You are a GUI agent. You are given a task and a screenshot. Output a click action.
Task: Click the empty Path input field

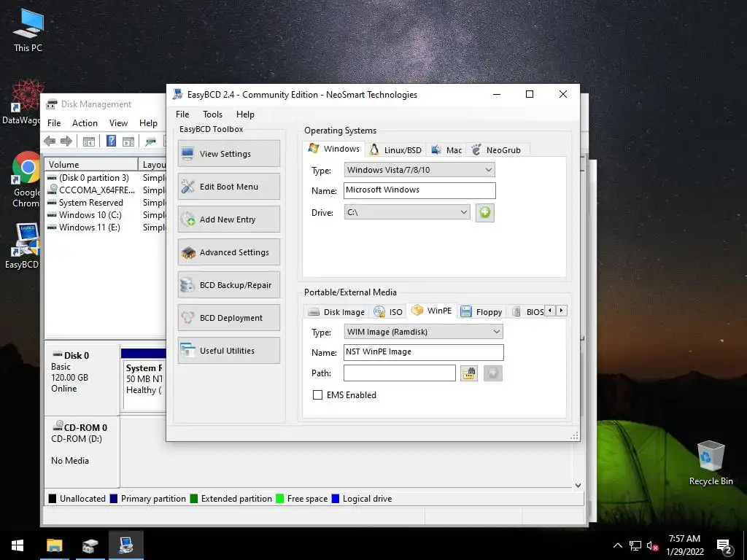(400, 373)
